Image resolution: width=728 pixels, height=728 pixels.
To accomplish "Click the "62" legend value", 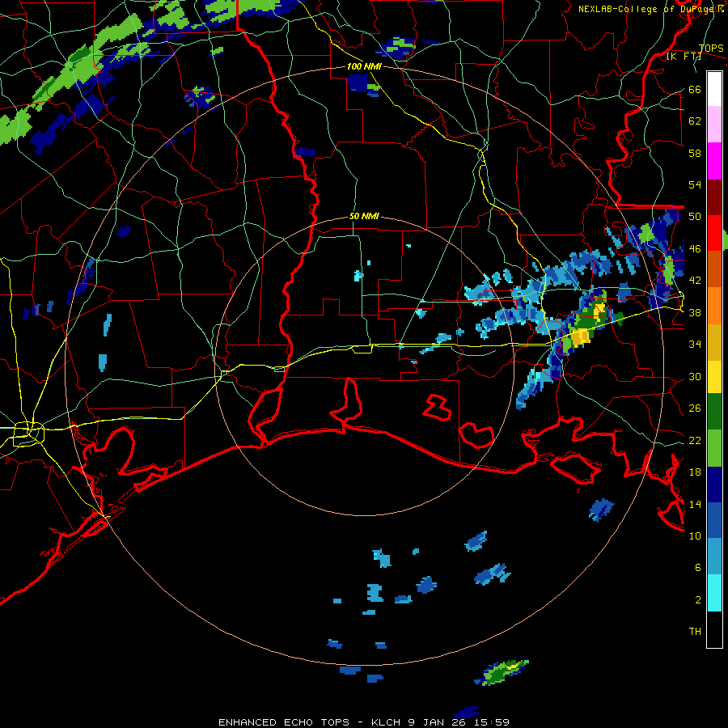I will [x=695, y=121].
